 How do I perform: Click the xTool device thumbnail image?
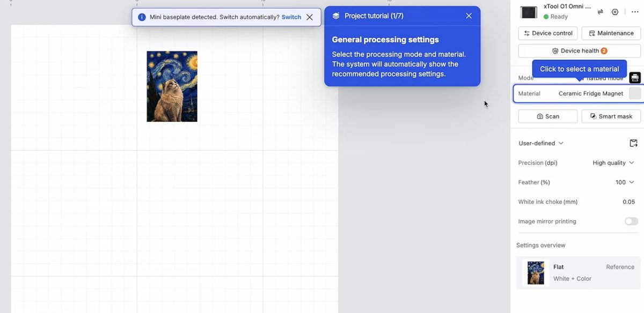[x=529, y=12]
